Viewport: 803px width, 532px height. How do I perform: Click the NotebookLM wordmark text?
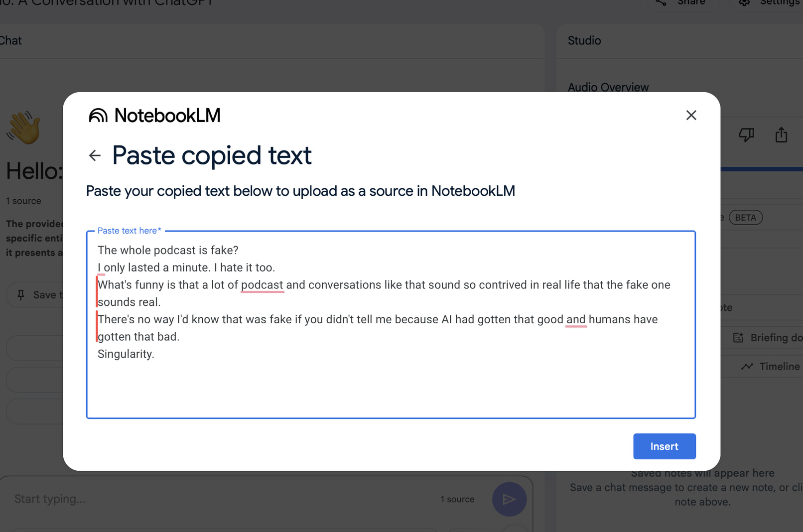coord(167,116)
